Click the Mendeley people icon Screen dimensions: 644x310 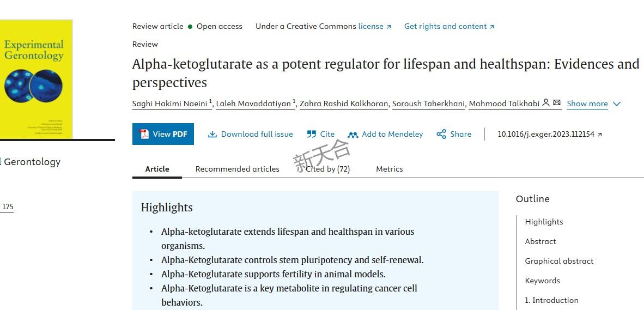(x=353, y=135)
